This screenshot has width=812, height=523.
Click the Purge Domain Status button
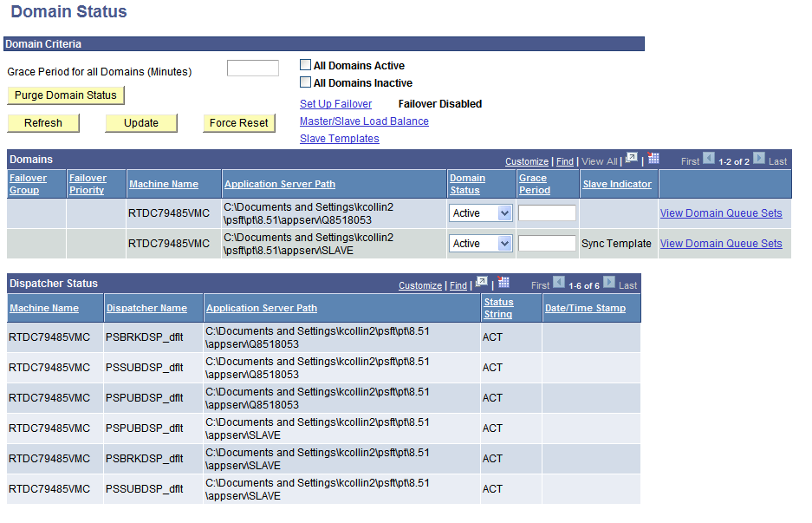pos(66,95)
